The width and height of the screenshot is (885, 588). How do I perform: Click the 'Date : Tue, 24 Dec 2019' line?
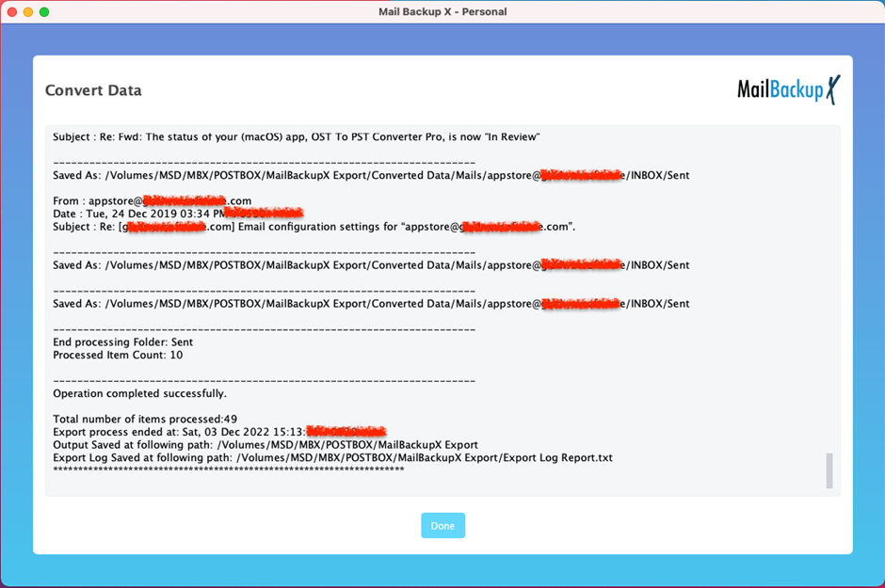[178, 214]
